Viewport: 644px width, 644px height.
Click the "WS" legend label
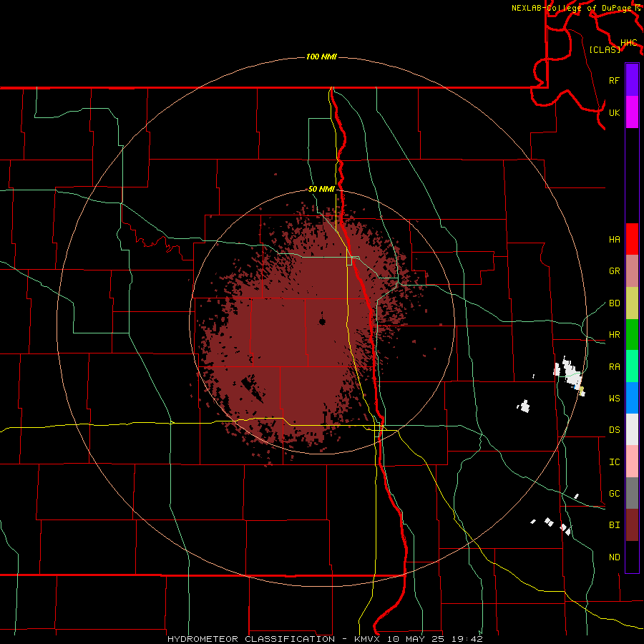pos(614,399)
